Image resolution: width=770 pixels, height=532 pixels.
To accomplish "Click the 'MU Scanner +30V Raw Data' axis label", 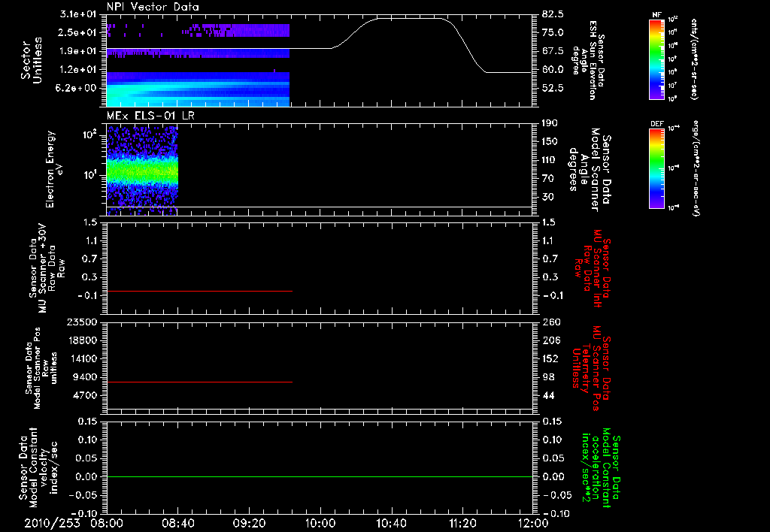I will tap(47, 268).
